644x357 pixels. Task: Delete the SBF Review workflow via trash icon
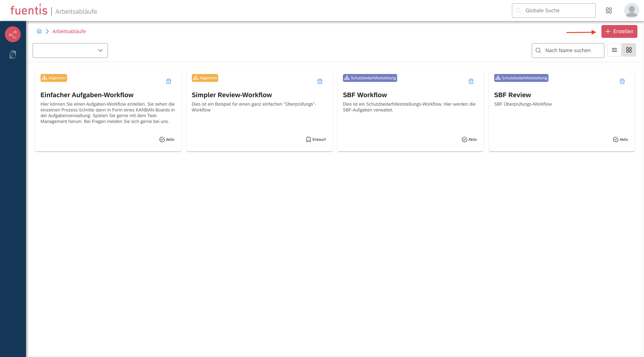pos(622,82)
